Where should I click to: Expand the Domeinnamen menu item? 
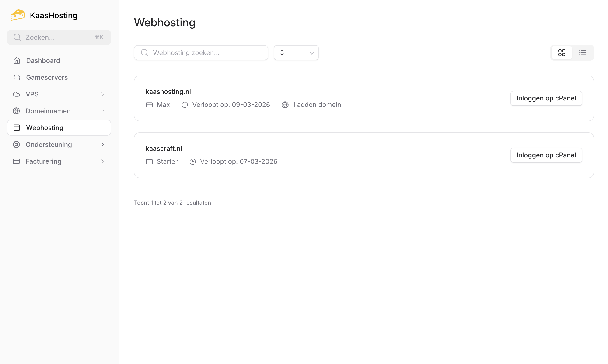pos(103,111)
